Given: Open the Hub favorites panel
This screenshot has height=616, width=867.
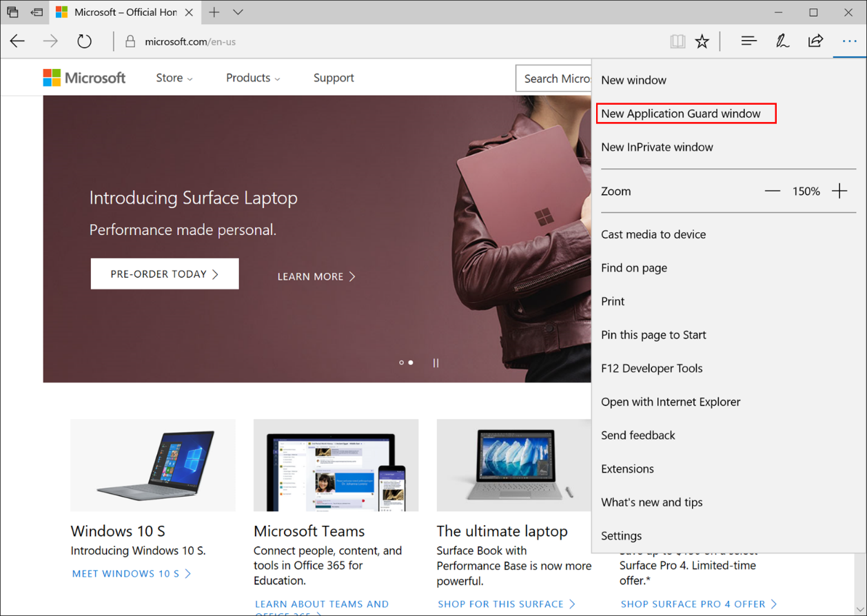Looking at the screenshot, I should 748,41.
